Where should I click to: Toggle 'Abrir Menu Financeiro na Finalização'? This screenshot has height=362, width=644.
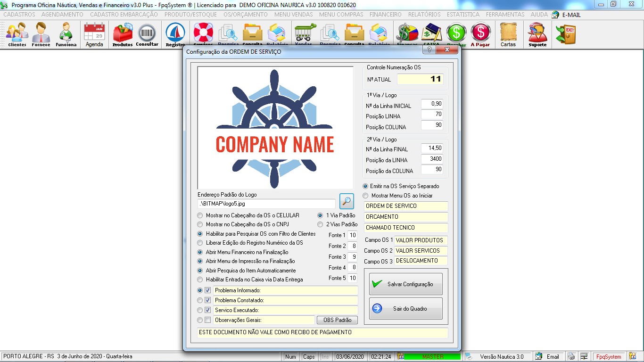coord(200,252)
